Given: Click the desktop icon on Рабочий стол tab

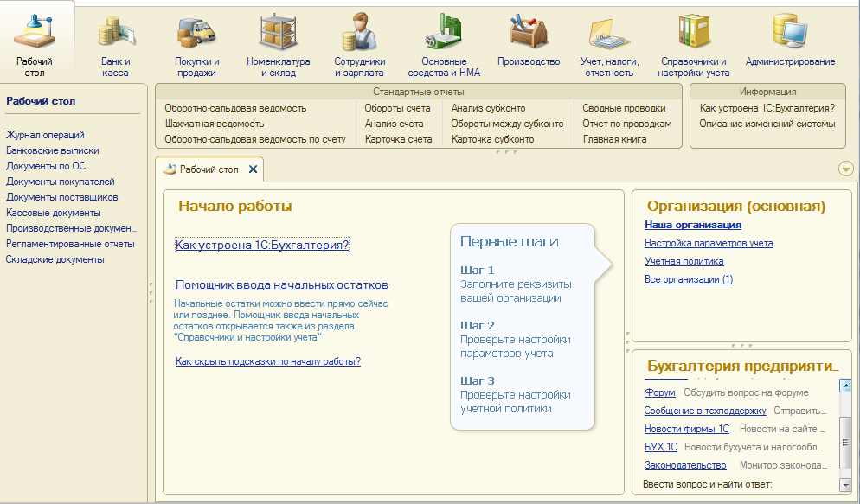Looking at the screenshot, I should pyautogui.click(x=170, y=169).
